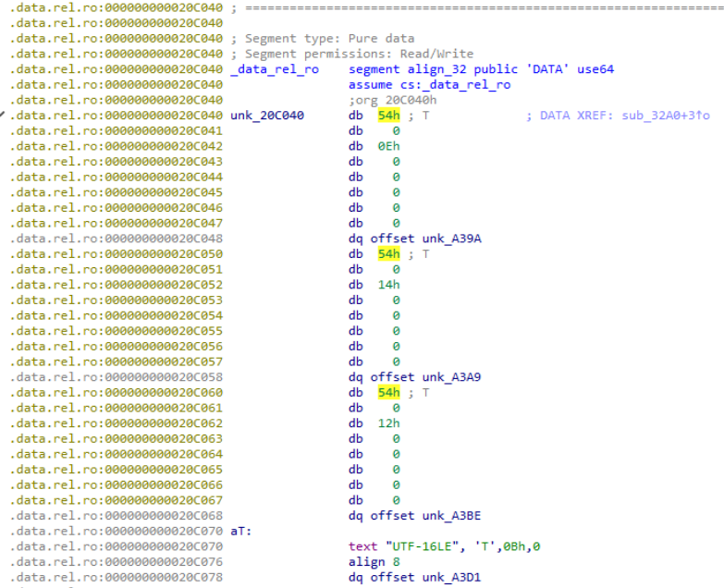Click highlighted 54h at address 20C060
Screen dimensions: 724x588
(x=388, y=392)
